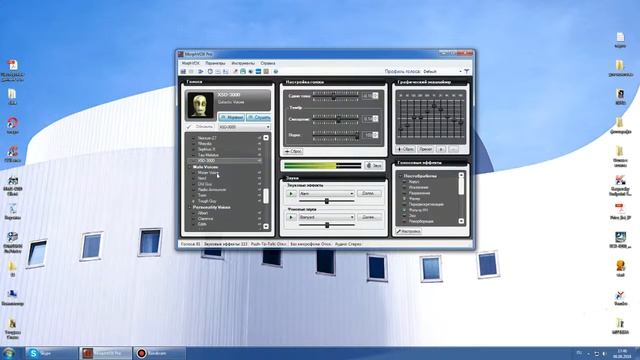Reset voice tweak settings with Сброс
This screenshot has width=640, height=360.
293,151
